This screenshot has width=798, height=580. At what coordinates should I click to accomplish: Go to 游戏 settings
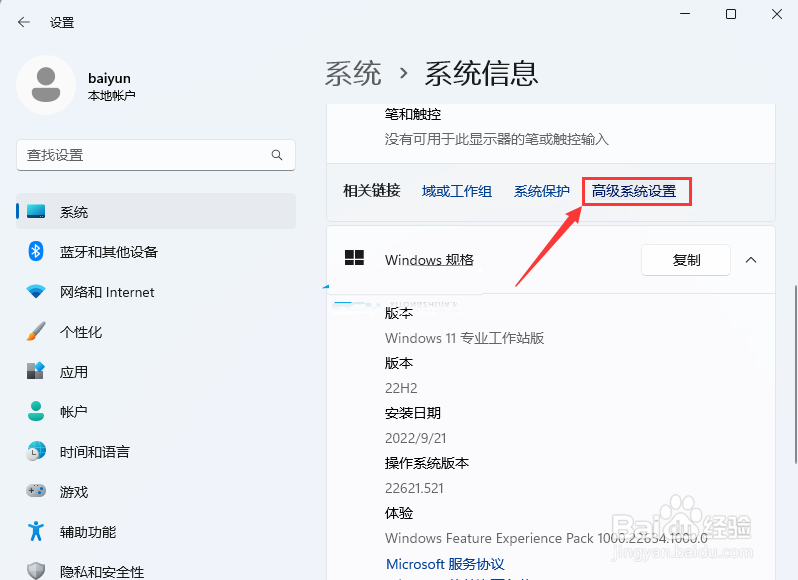click(156, 491)
